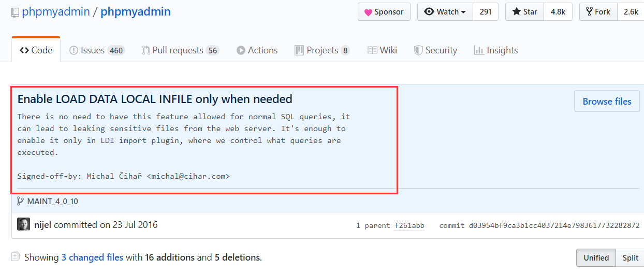View the 291 watchers count
644x273 pixels.
pos(486,12)
